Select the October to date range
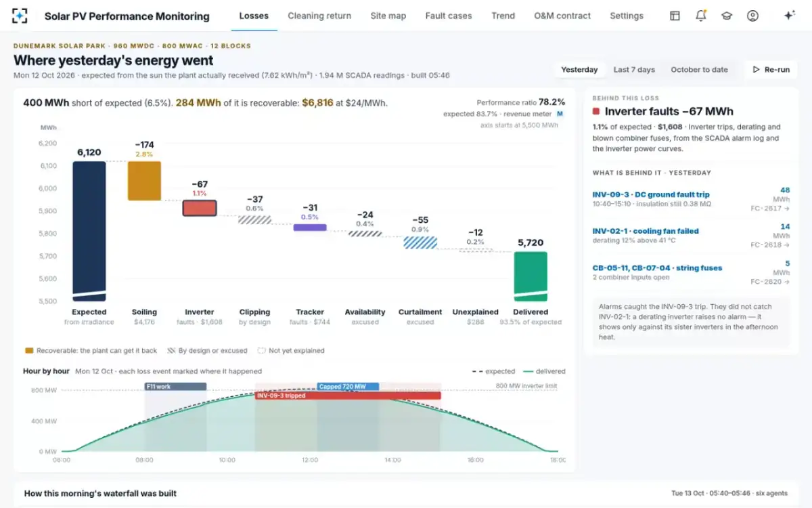This screenshot has height=508, width=812. 699,70
